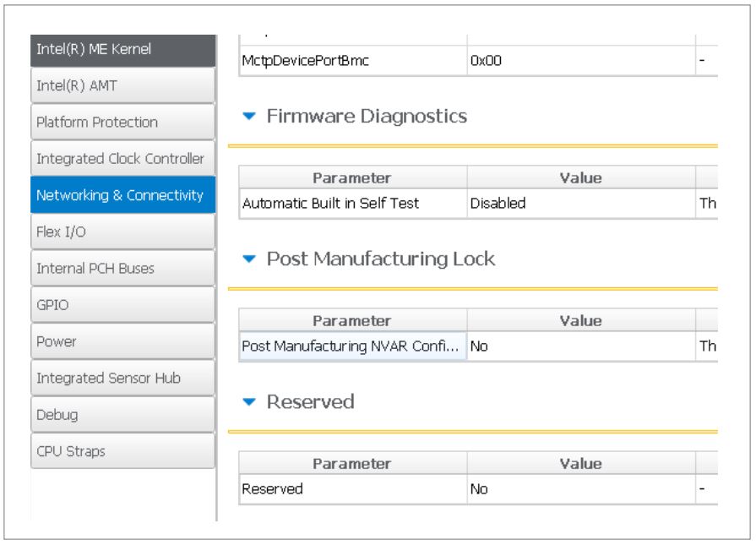
Task: Go to the Flex I/O tab
Action: tap(122, 232)
